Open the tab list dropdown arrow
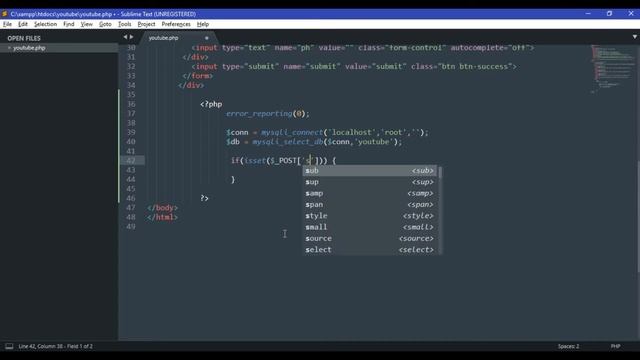This screenshot has width=640, height=360. click(x=635, y=37)
